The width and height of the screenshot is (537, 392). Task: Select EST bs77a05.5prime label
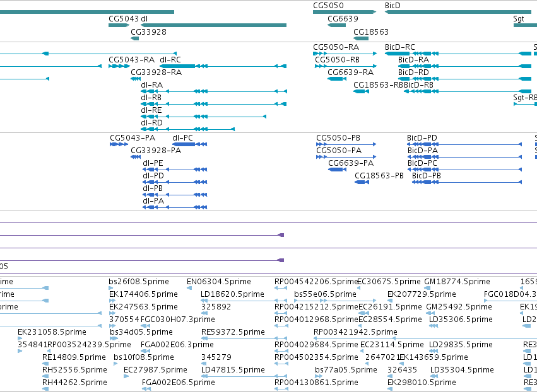coord(346,370)
